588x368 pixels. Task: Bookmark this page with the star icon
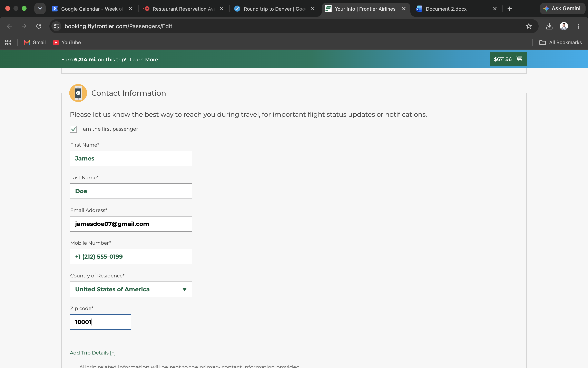click(529, 26)
